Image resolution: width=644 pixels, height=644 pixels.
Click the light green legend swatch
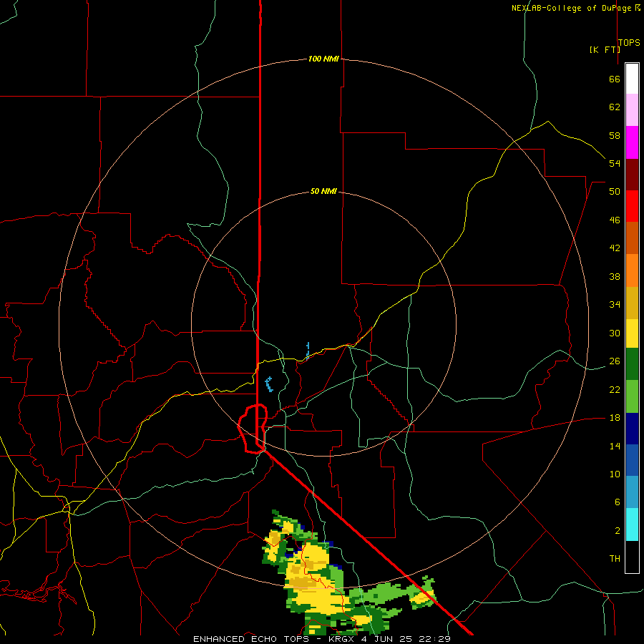[632, 396]
